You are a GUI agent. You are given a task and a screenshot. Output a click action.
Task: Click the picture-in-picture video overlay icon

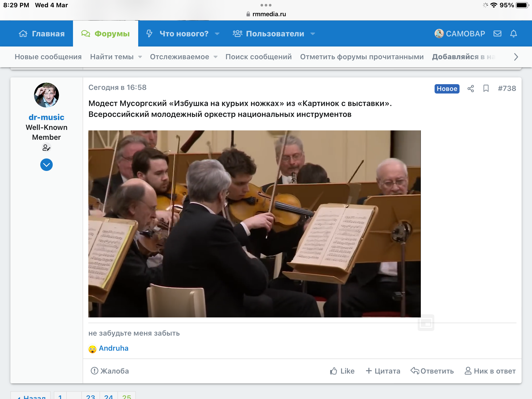[x=426, y=323]
